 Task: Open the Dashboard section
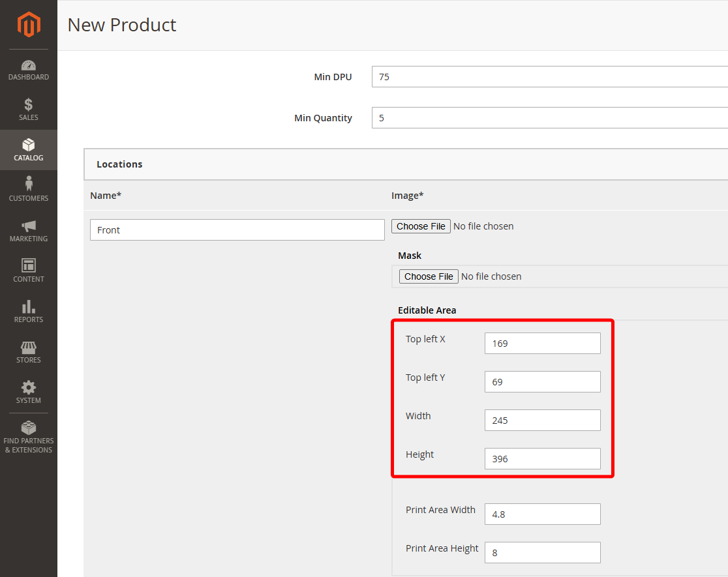click(x=28, y=70)
